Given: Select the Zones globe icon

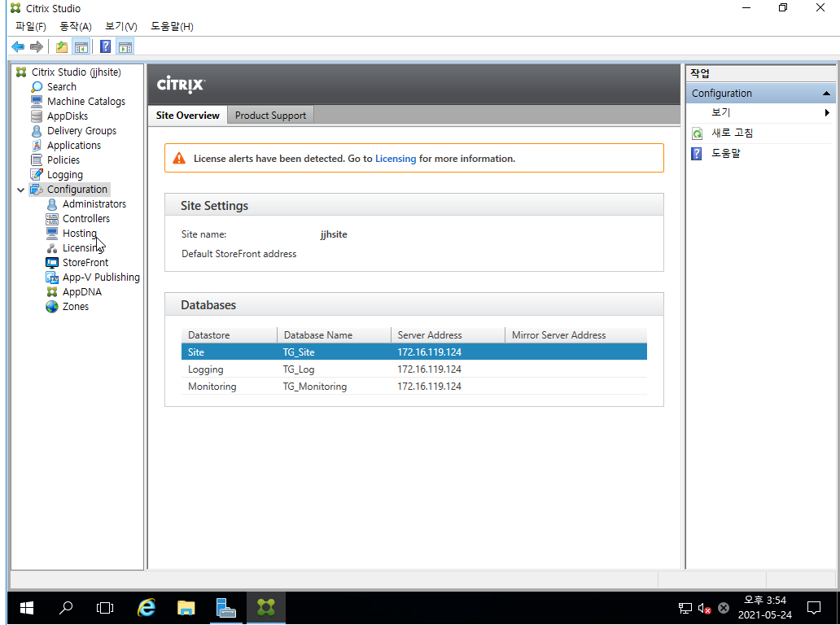Looking at the screenshot, I should coord(52,306).
